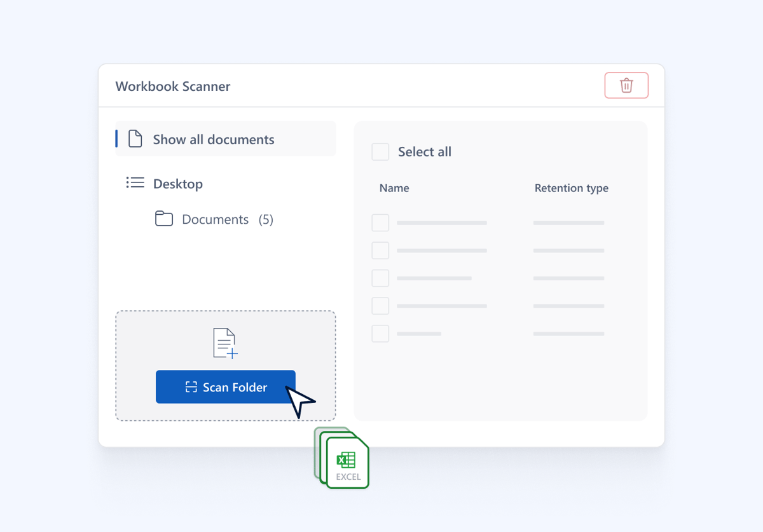This screenshot has width=763, height=532.
Task: Click the add-document icon in the drop zone
Action: [225, 343]
